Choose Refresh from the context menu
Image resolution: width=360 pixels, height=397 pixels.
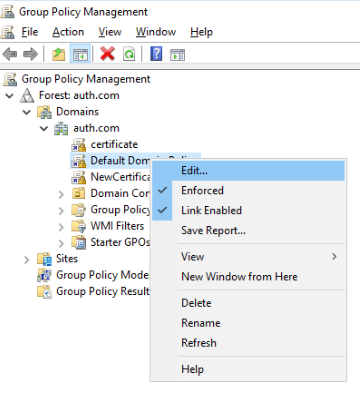click(248, 343)
